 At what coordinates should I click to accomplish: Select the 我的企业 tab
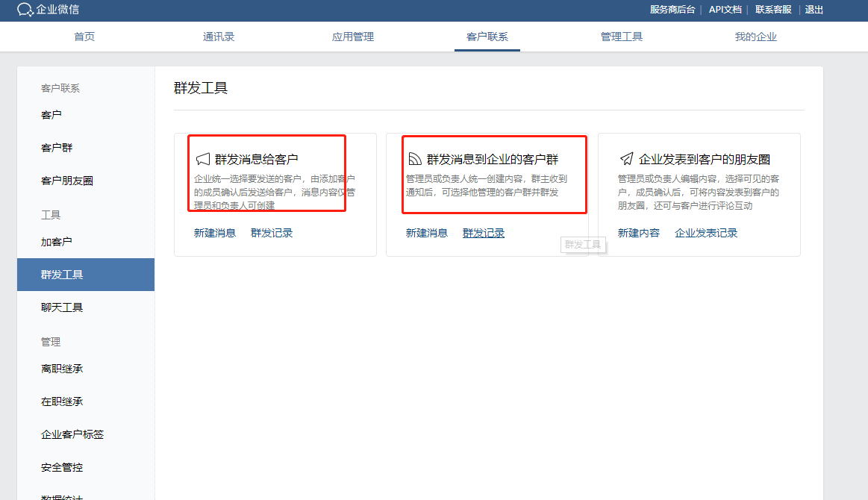point(756,37)
